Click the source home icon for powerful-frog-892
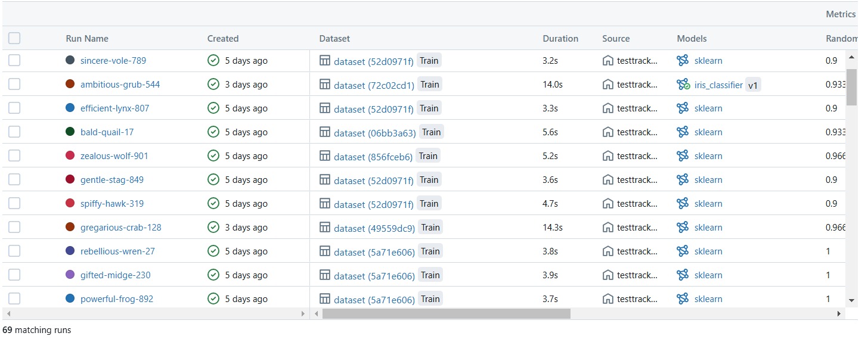This screenshot has height=339, width=868. (x=608, y=299)
